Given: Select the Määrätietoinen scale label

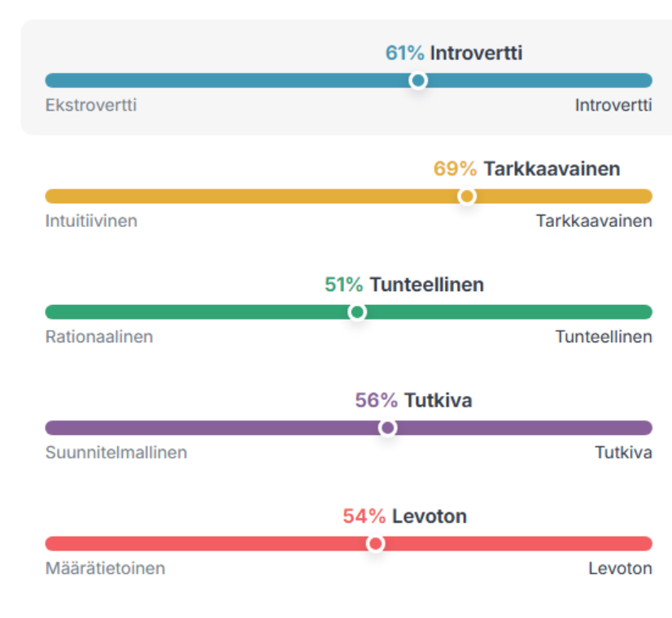Looking at the screenshot, I should [x=105, y=568].
